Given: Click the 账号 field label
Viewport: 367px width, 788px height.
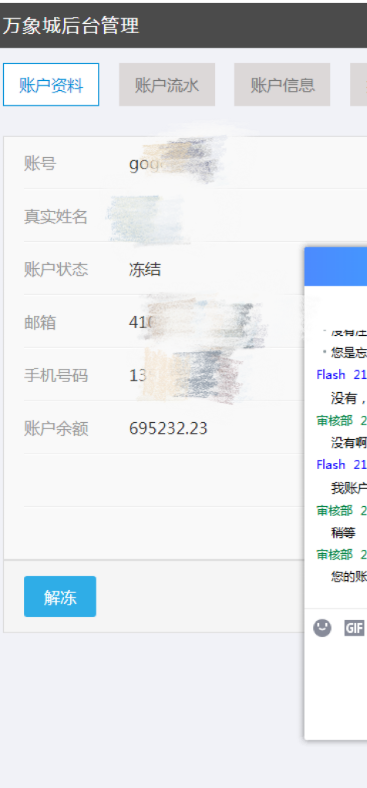Looking at the screenshot, I should pos(40,163).
